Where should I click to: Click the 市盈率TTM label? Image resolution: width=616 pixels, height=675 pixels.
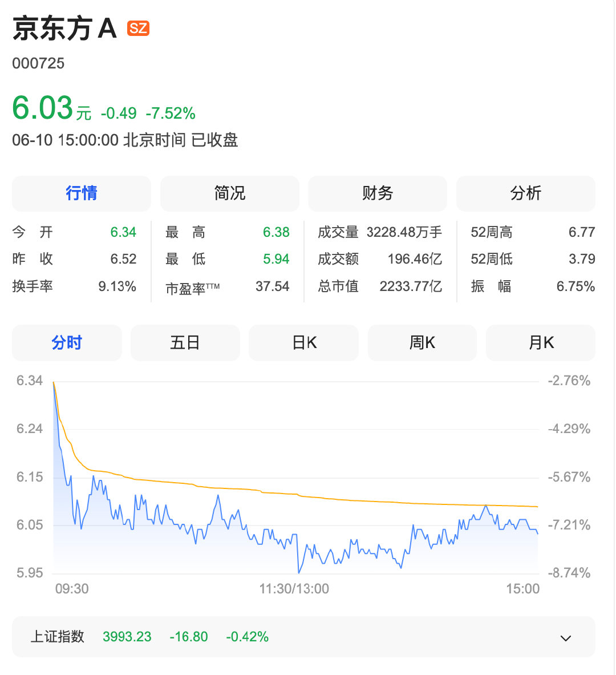click(x=193, y=288)
